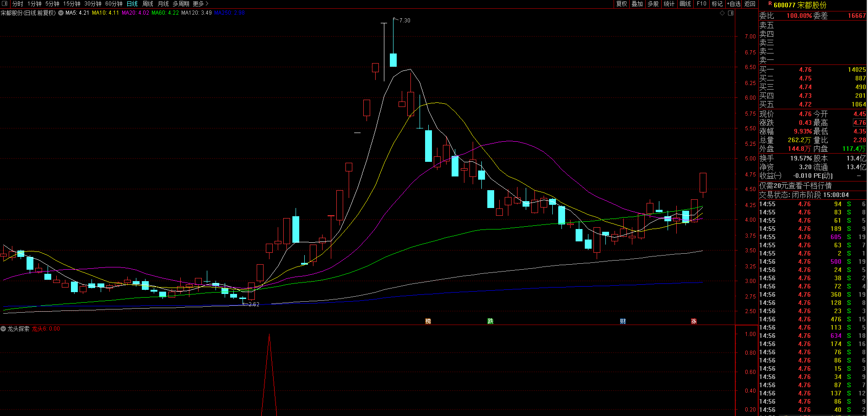Click the 买一 bid price 4.76

coord(805,69)
